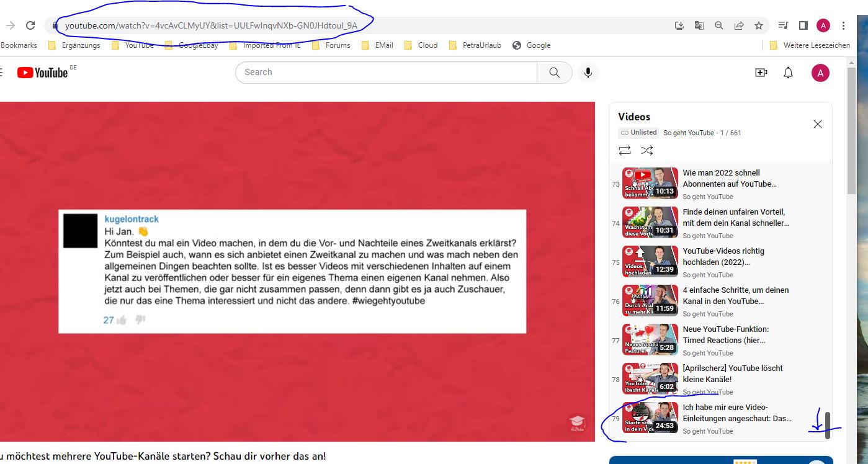
Task: Click the YouTube Search field
Action: pos(386,72)
